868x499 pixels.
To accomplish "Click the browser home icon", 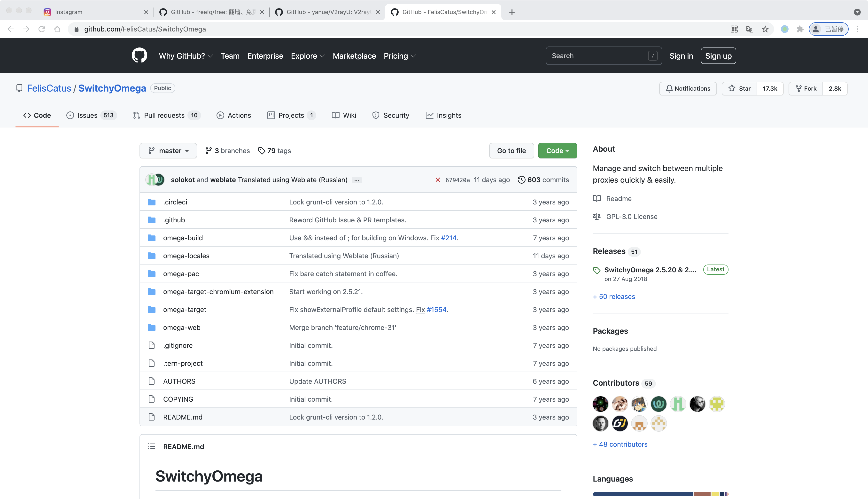I will (x=57, y=29).
